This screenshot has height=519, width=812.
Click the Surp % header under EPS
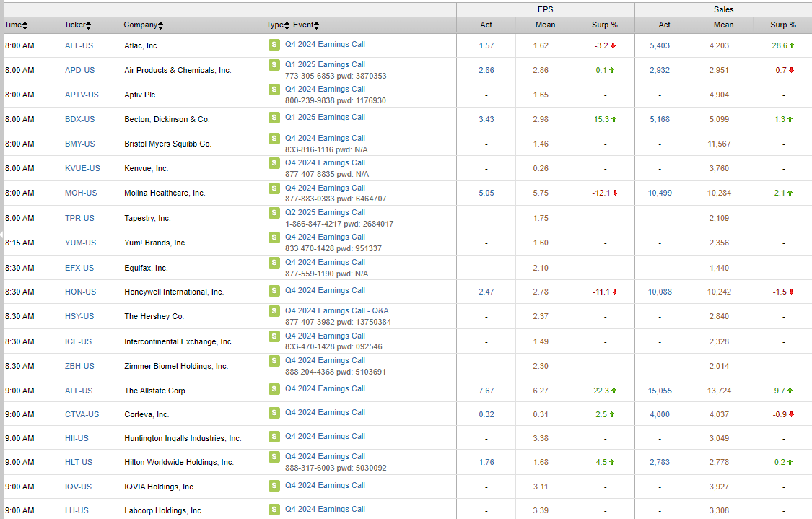pyautogui.click(x=605, y=25)
